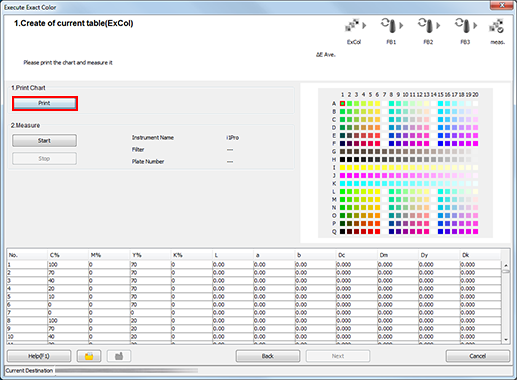Viewport: 517px width, 380px height.
Task: Click the i1Pro instrument value
Action: click(233, 138)
